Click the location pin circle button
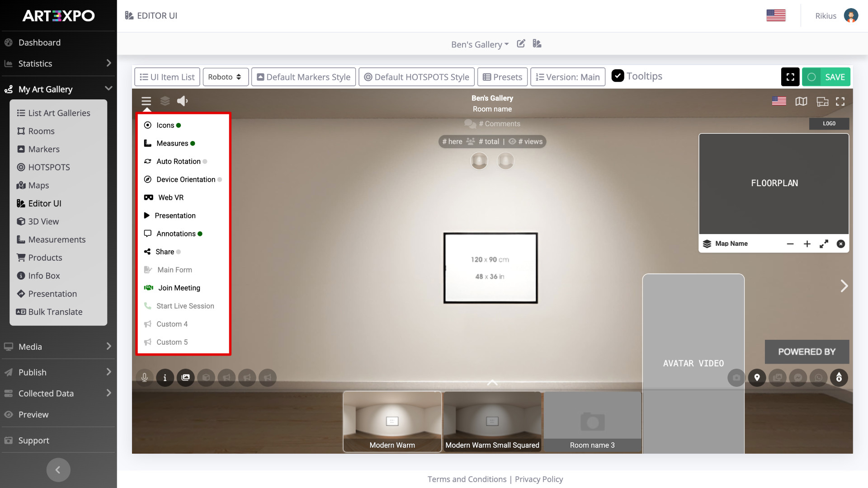Viewport: 868px width, 488px height. click(757, 378)
